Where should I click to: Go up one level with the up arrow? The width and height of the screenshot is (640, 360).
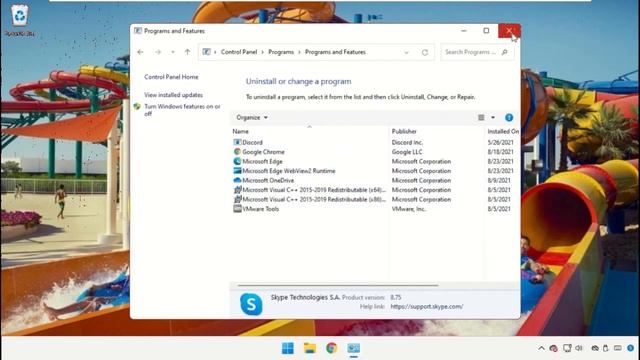[187, 52]
